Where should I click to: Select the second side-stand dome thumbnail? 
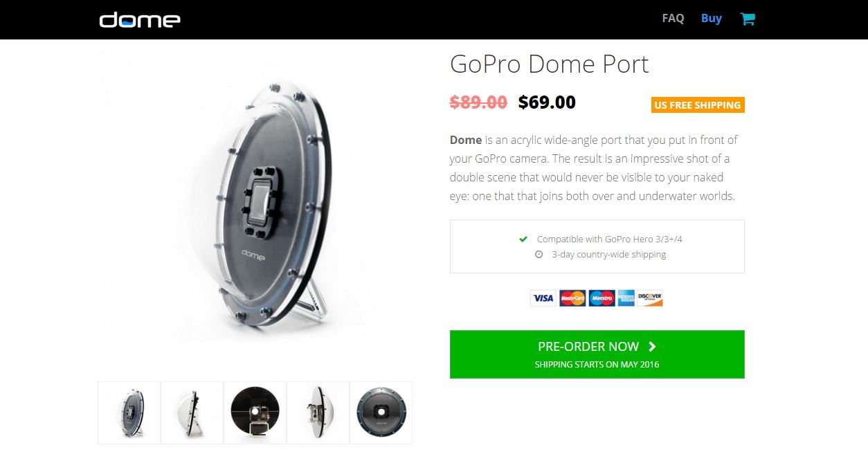192,413
